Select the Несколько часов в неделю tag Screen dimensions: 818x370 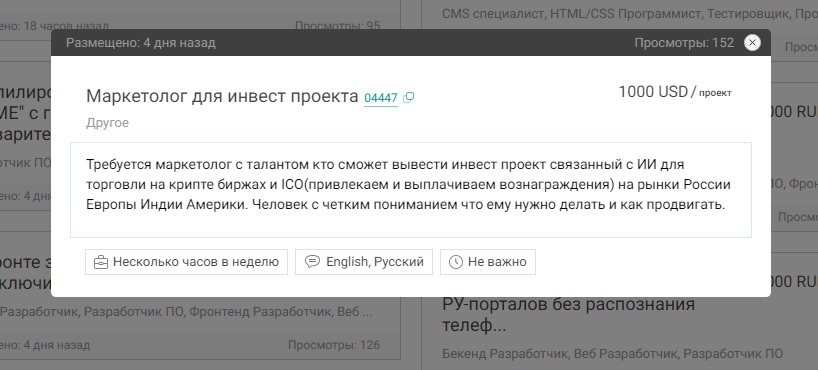click(x=186, y=262)
